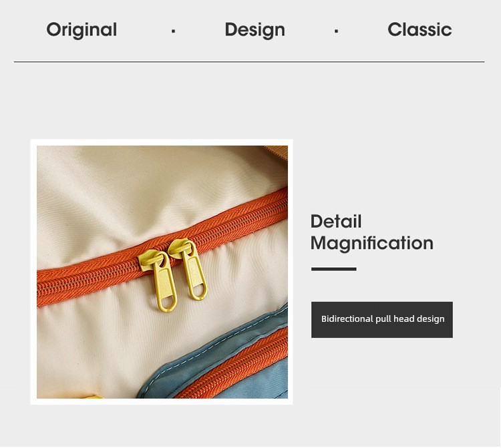This screenshot has height=448, width=501.
Task: Click the 'Design' heading text
Action: 255,30
